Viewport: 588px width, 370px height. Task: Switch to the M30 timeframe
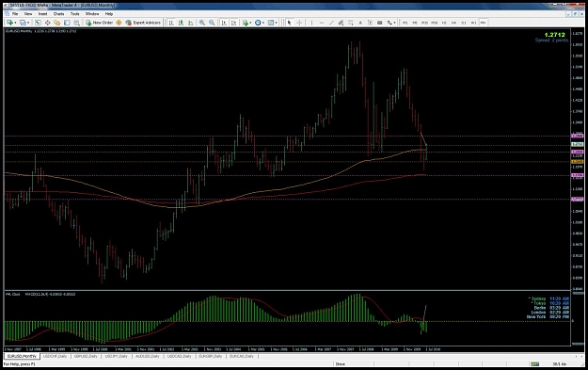pos(435,23)
